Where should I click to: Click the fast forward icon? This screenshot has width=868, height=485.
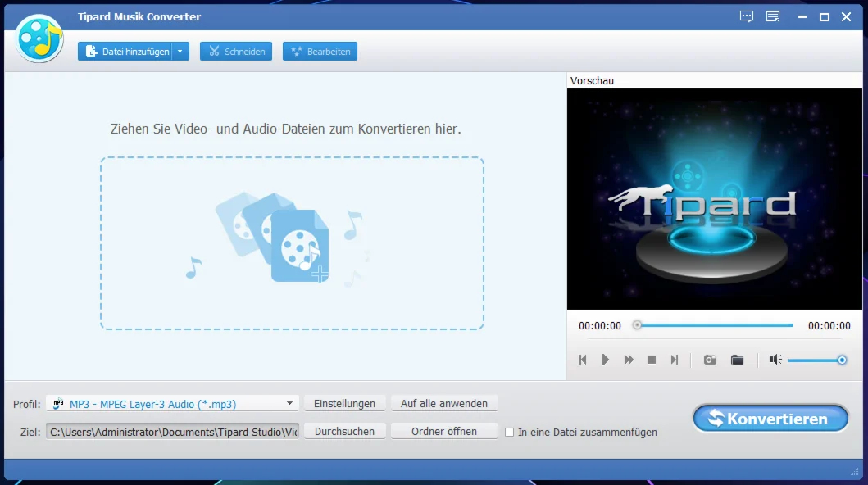[x=629, y=360]
